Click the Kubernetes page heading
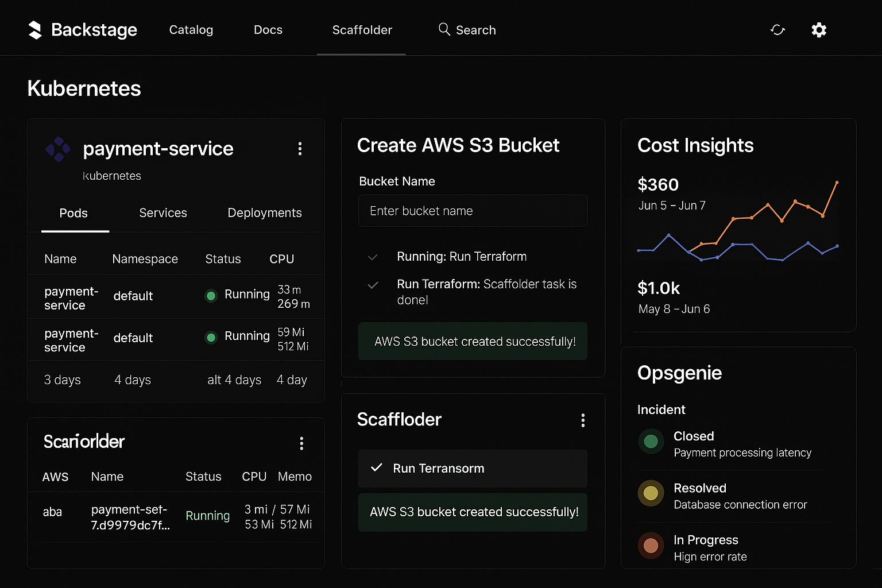The height and width of the screenshot is (588, 882). coord(84,88)
